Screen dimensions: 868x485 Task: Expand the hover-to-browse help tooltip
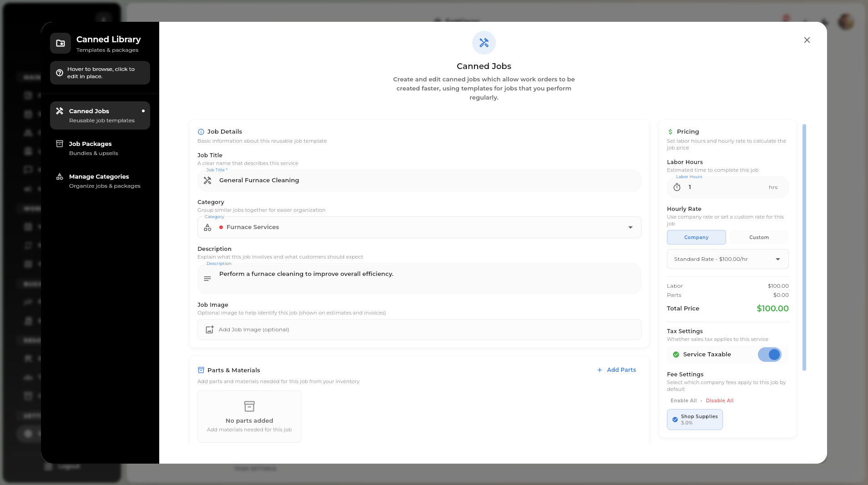pos(100,73)
